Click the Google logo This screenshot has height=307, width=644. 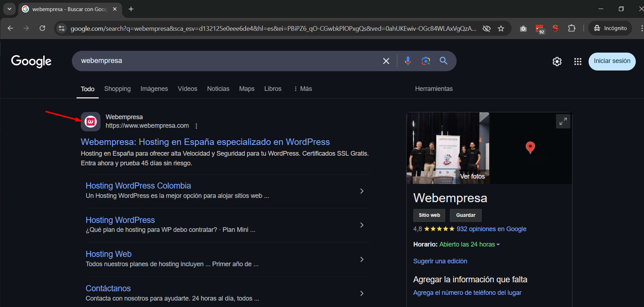(31, 61)
